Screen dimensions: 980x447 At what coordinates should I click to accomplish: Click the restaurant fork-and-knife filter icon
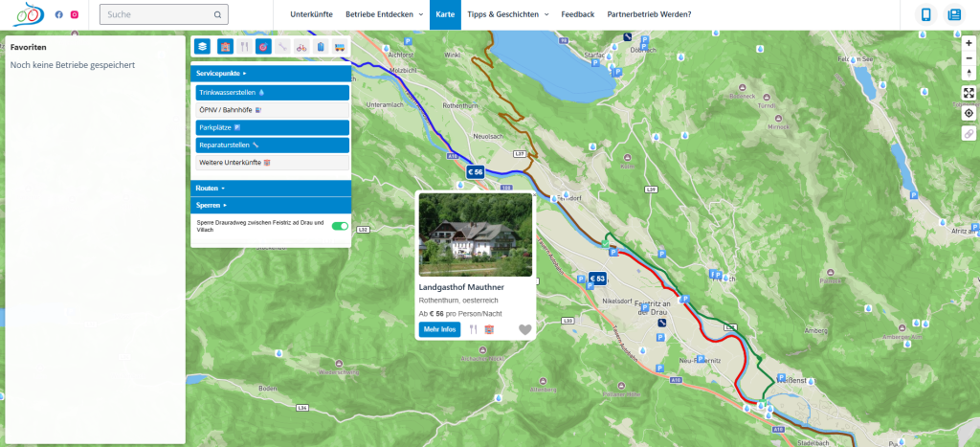pyautogui.click(x=244, y=46)
